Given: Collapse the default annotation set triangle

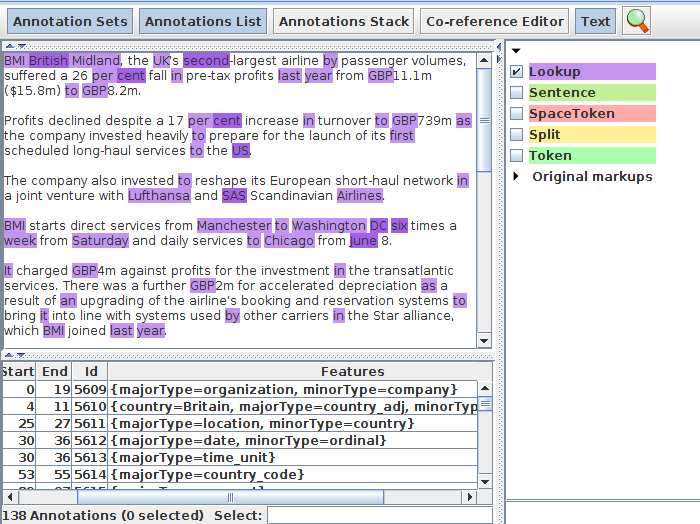Looking at the screenshot, I should [516, 51].
